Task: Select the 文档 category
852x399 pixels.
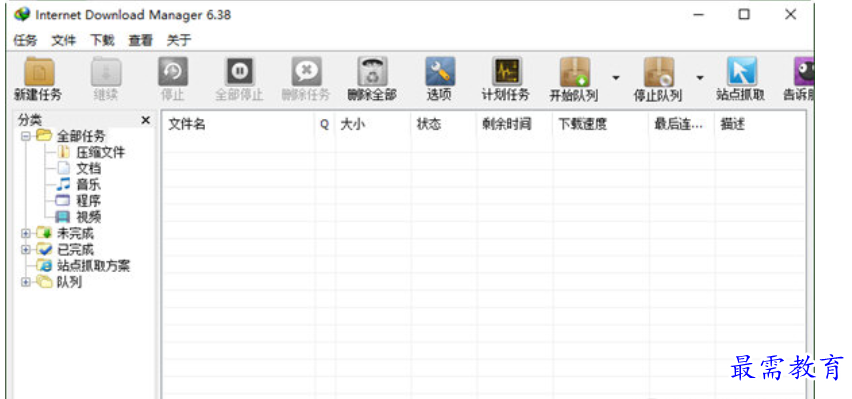Action: point(78,169)
